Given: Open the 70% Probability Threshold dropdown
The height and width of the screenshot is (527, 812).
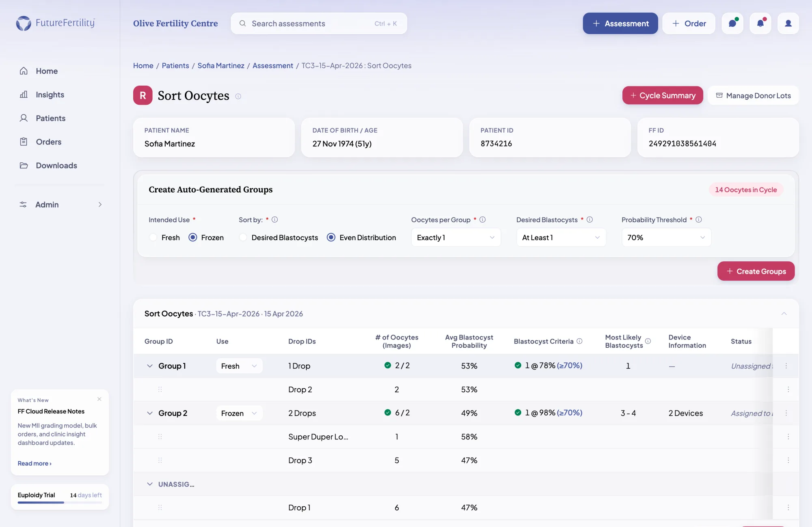Looking at the screenshot, I should tap(666, 237).
